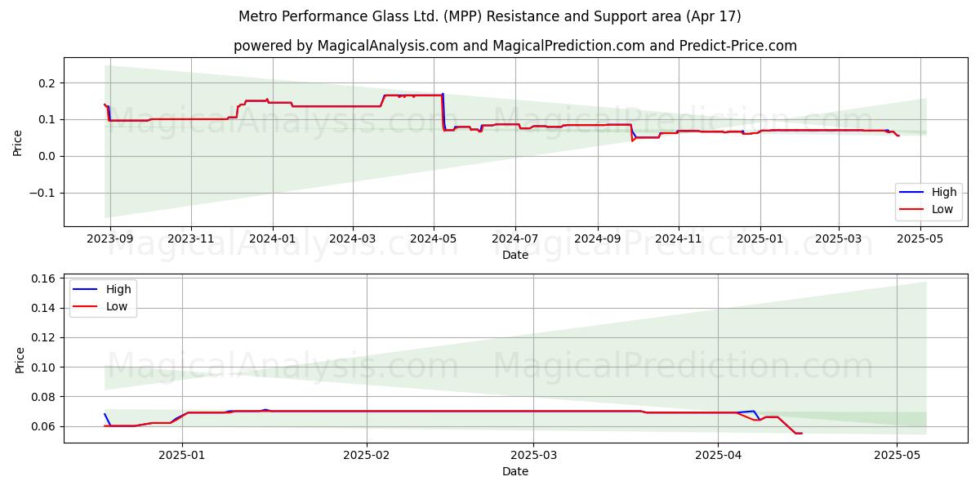Click '2025-05' tick under the upper chart
980x490 pixels.
[x=920, y=238]
